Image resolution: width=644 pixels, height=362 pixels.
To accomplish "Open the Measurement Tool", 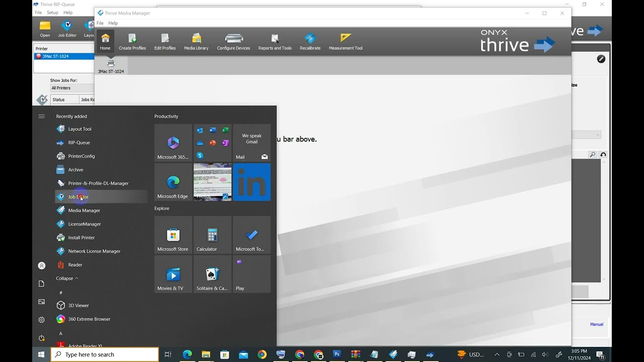I will 346,41.
